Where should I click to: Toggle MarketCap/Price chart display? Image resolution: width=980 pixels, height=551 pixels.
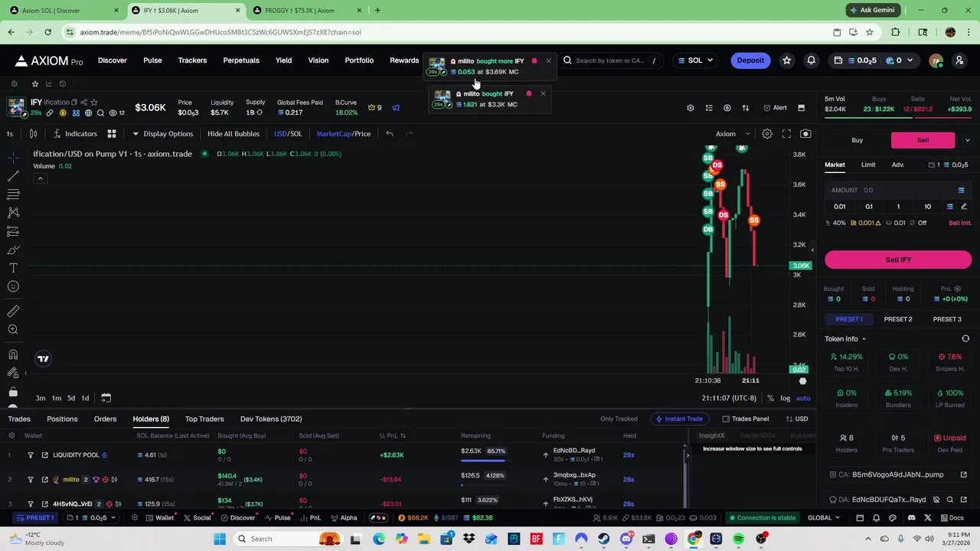click(x=344, y=134)
